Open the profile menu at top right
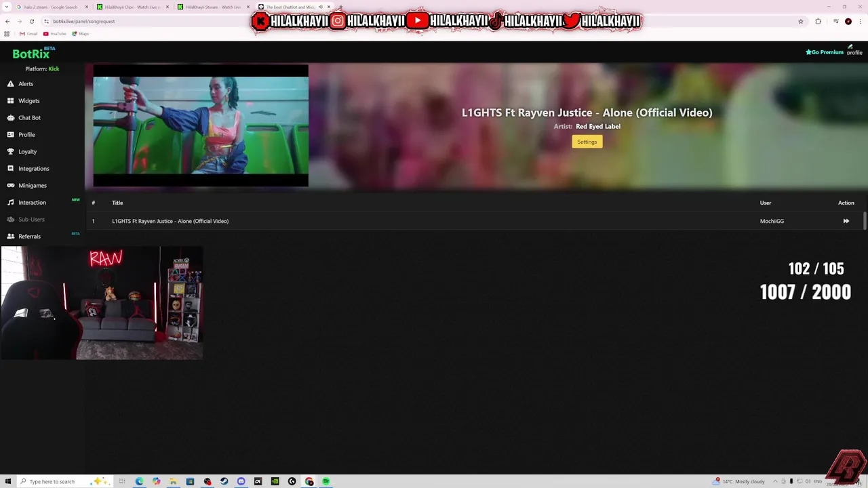Screen dimensions: 868x488 854,51
